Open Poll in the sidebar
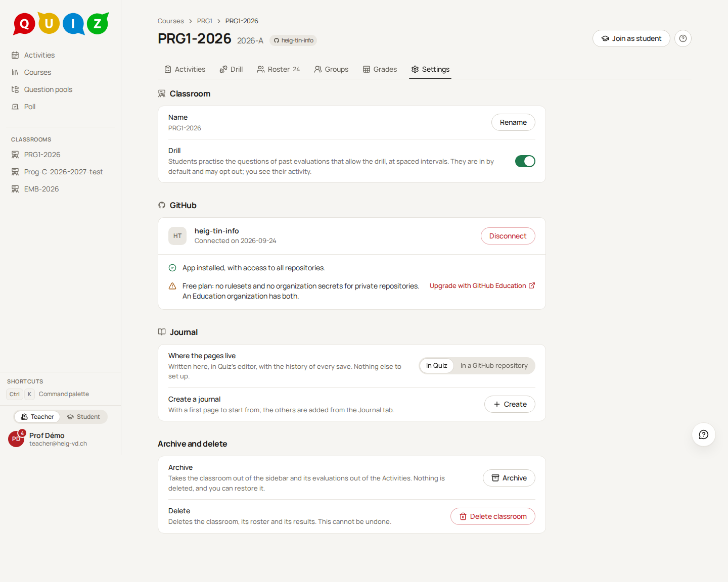Viewport: 728px width, 582px height. pos(60,107)
